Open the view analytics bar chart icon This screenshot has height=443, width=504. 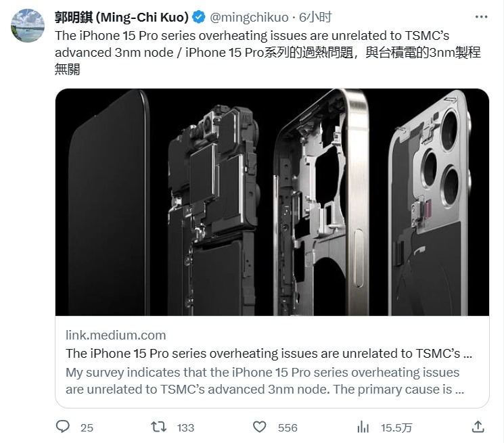pos(363,426)
